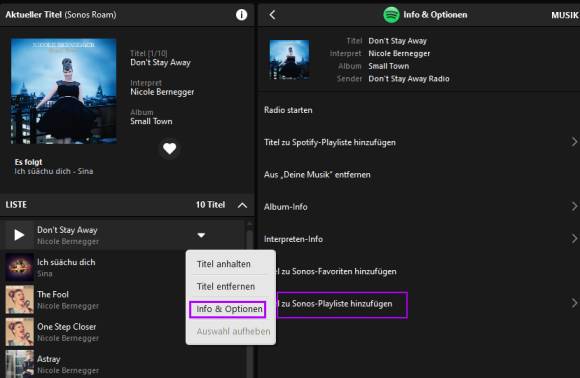Click Don't Stay Away Radio sender text
580x378 pixels.
(409, 79)
